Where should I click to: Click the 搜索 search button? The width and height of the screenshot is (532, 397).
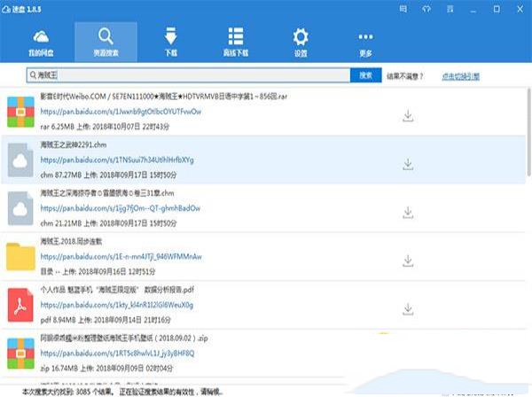click(x=366, y=76)
